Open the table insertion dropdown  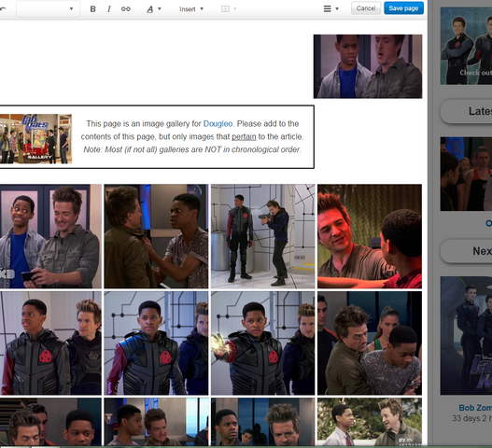tap(229, 9)
